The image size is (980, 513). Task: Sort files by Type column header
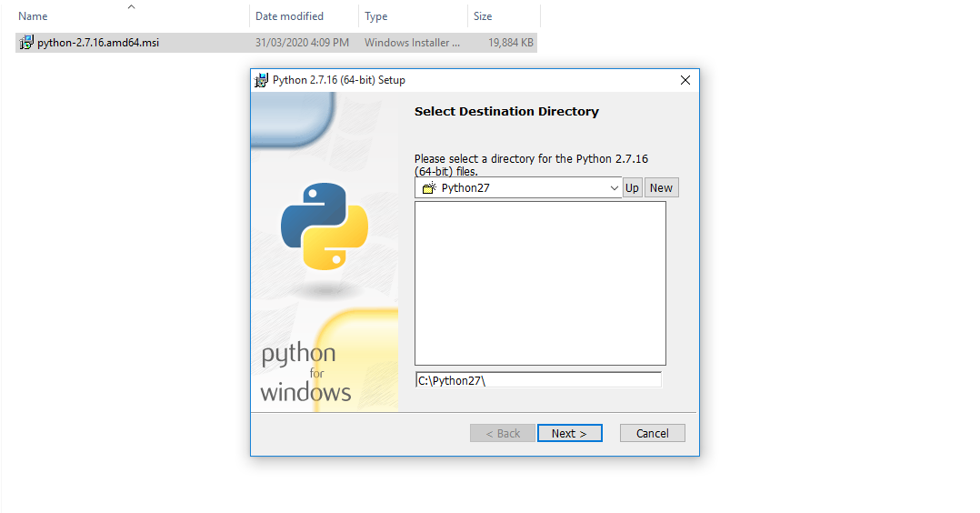pyautogui.click(x=376, y=16)
